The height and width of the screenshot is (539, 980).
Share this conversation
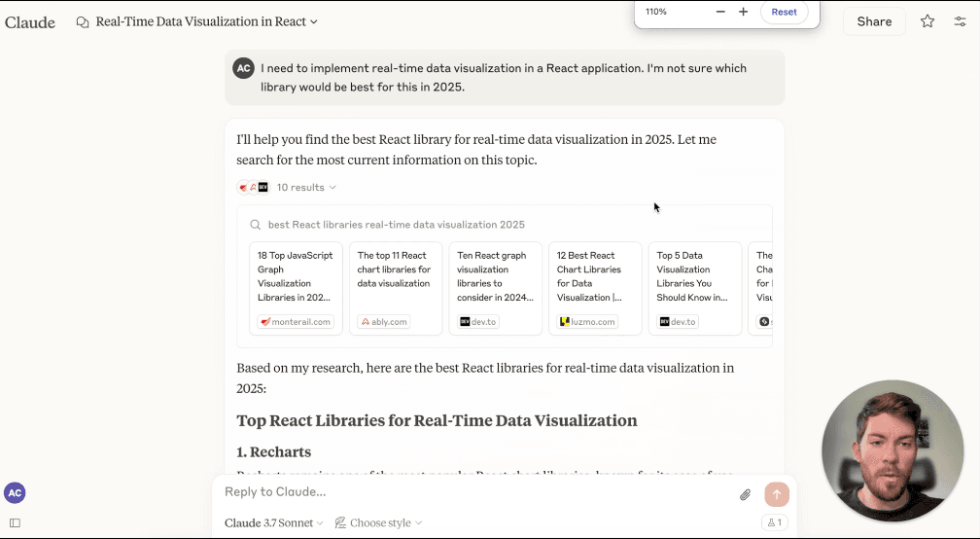[x=874, y=21]
